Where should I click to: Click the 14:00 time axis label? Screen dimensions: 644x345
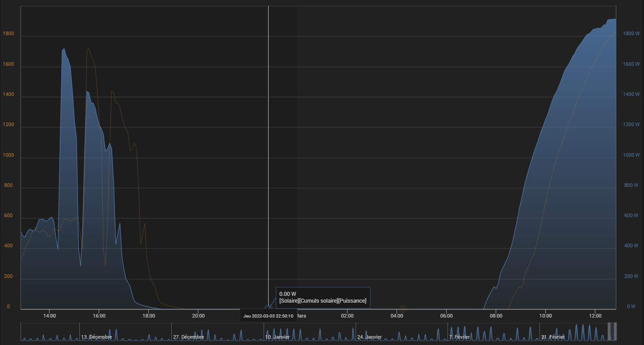tap(49, 316)
